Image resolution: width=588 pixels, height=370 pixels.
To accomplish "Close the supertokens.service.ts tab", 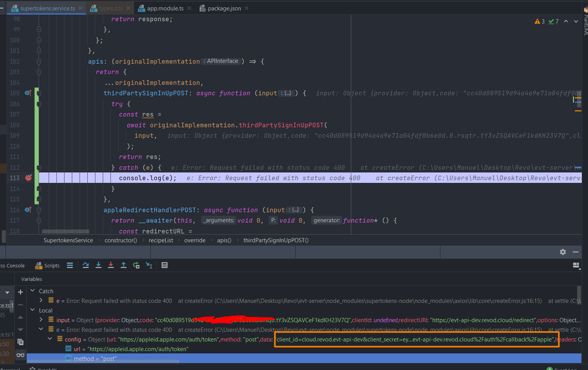I will [80, 8].
